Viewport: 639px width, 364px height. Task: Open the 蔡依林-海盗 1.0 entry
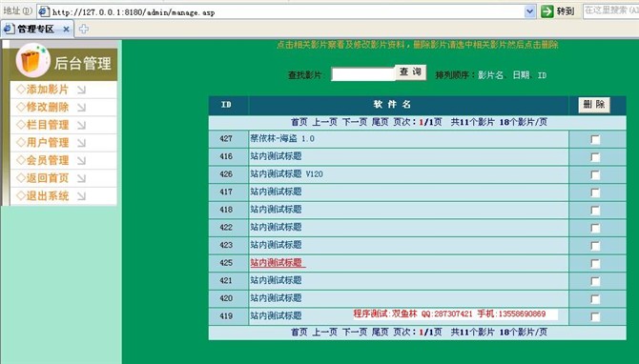click(x=282, y=139)
